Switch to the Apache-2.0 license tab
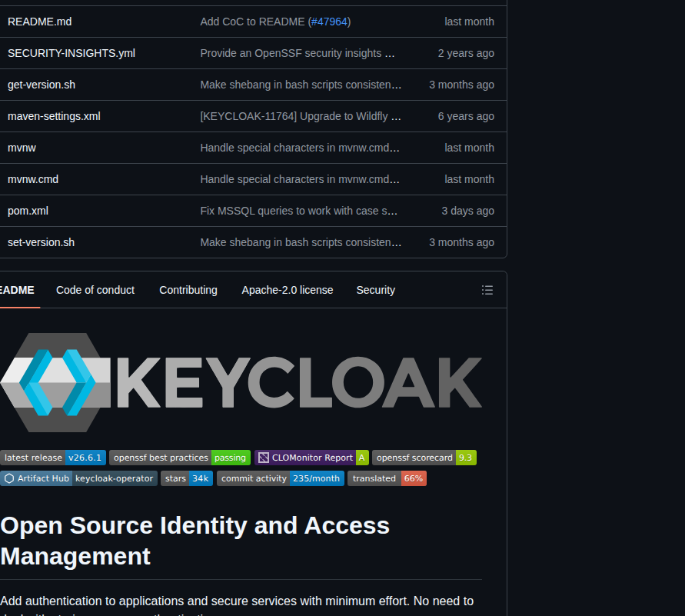The width and height of the screenshot is (685, 616). [288, 290]
